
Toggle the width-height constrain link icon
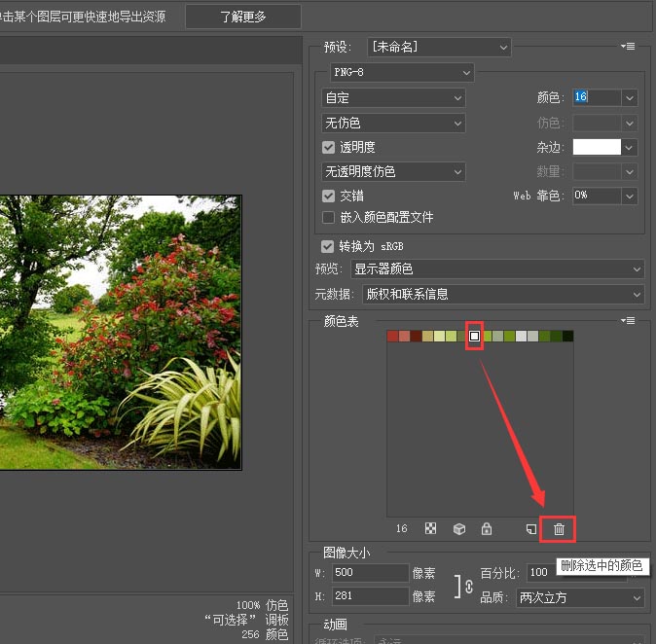469,587
